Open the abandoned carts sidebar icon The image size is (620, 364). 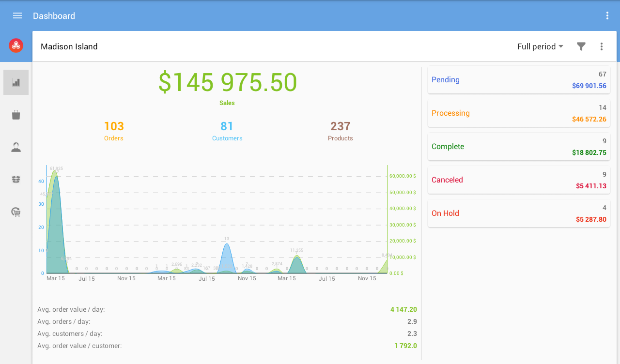tap(16, 212)
